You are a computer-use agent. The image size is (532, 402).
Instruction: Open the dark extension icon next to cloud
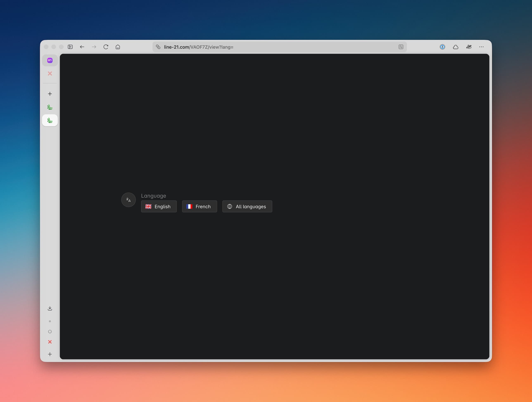pos(469,47)
